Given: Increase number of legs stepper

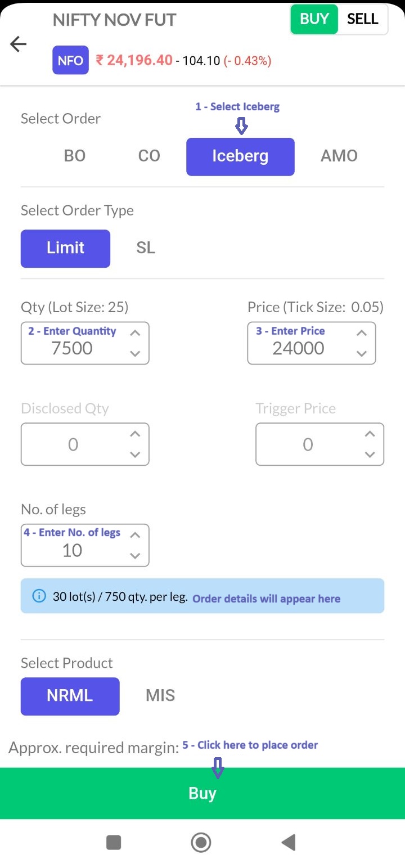Looking at the screenshot, I should [x=135, y=534].
